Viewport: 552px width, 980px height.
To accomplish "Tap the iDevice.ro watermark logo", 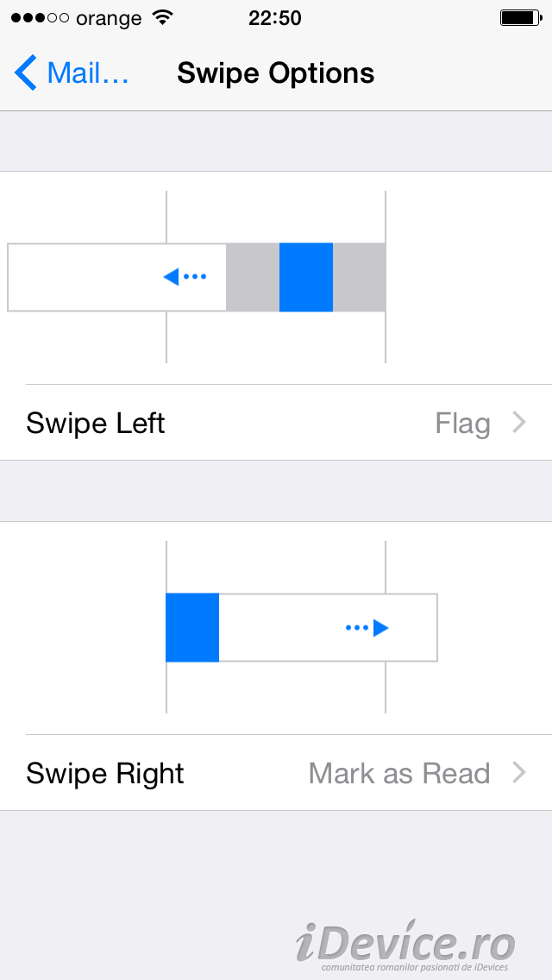I will [x=405, y=947].
